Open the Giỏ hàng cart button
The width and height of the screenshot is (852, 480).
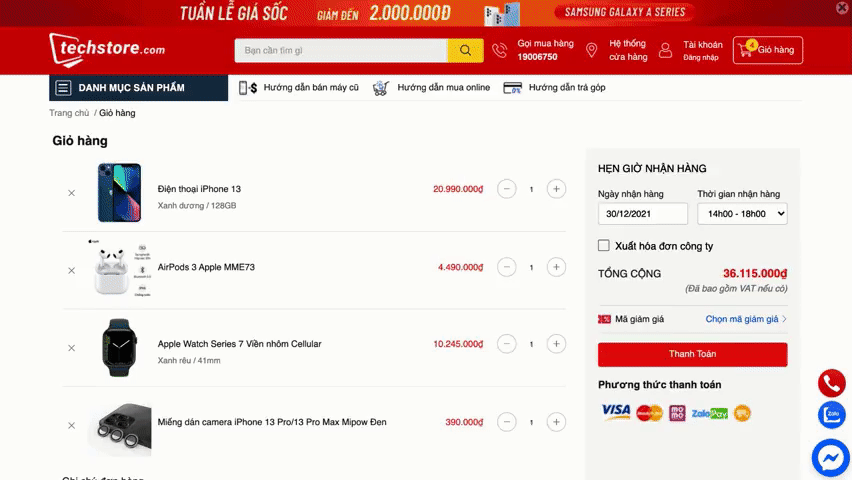[767, 50]
